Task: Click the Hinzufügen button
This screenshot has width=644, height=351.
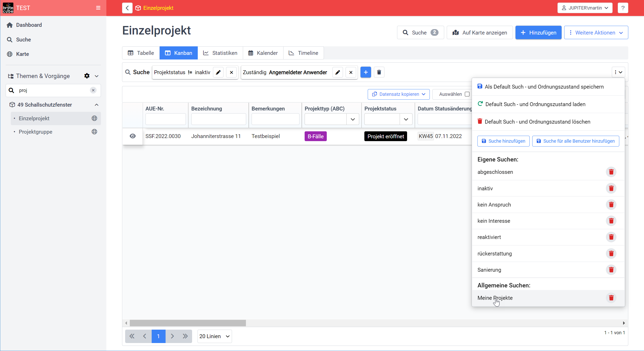Action: [x=538, y=32]
